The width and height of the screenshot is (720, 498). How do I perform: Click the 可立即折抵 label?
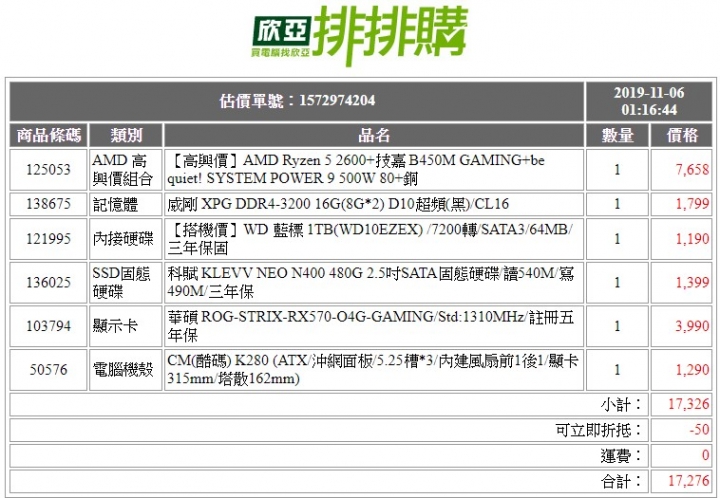[x=598, y=431]
